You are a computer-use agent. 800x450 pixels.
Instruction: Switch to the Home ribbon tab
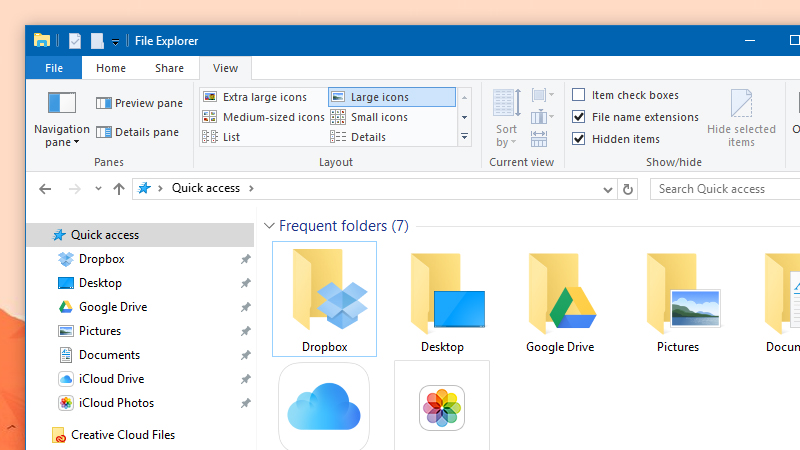(x=111, y=68)
